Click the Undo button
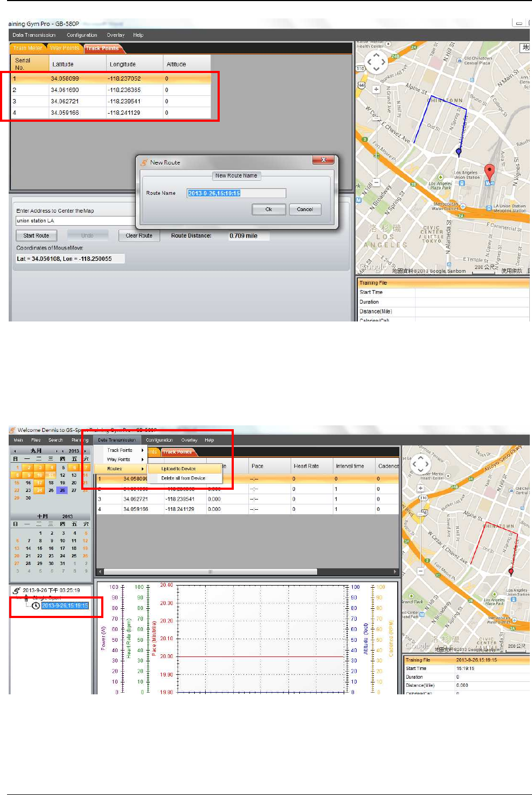532x795 pixels. [87, 235]
